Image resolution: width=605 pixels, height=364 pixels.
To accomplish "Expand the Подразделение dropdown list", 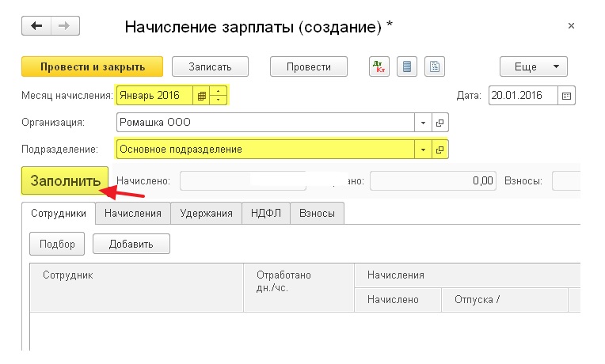I will click(424, 150).
